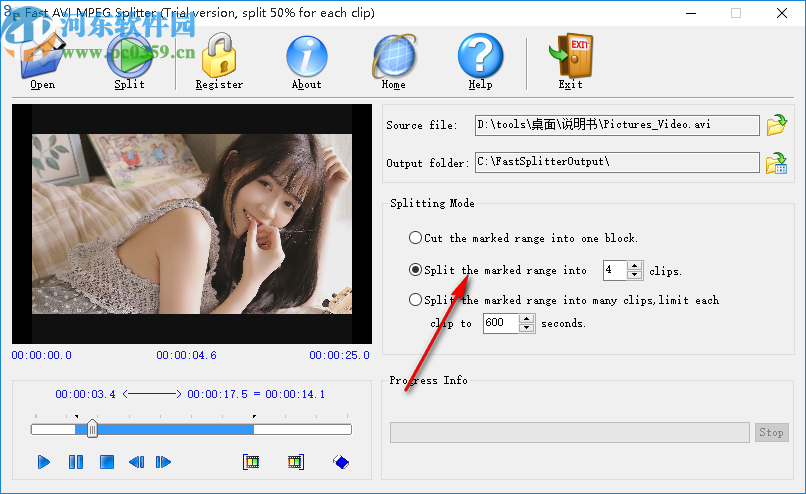Increase the number of clips spinner
Viewport: 806px width, 494px height.
(x=635, y=266)
